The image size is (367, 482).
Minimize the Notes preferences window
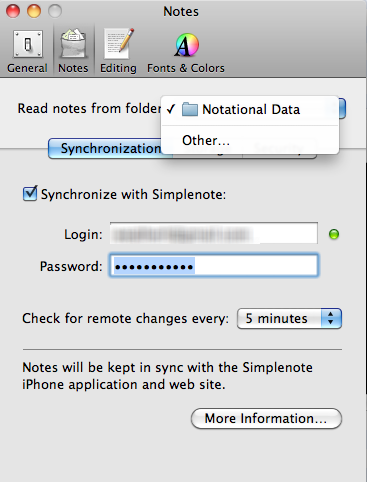point(34,11)
